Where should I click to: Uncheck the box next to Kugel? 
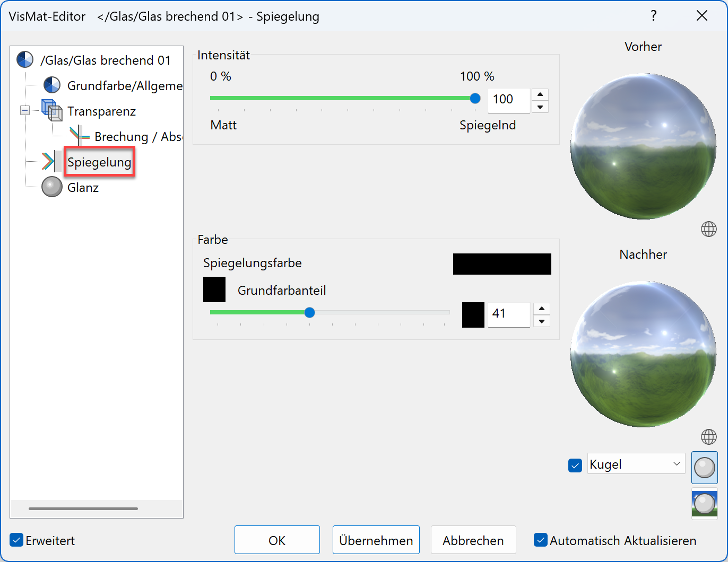click(x=575, y=465)
